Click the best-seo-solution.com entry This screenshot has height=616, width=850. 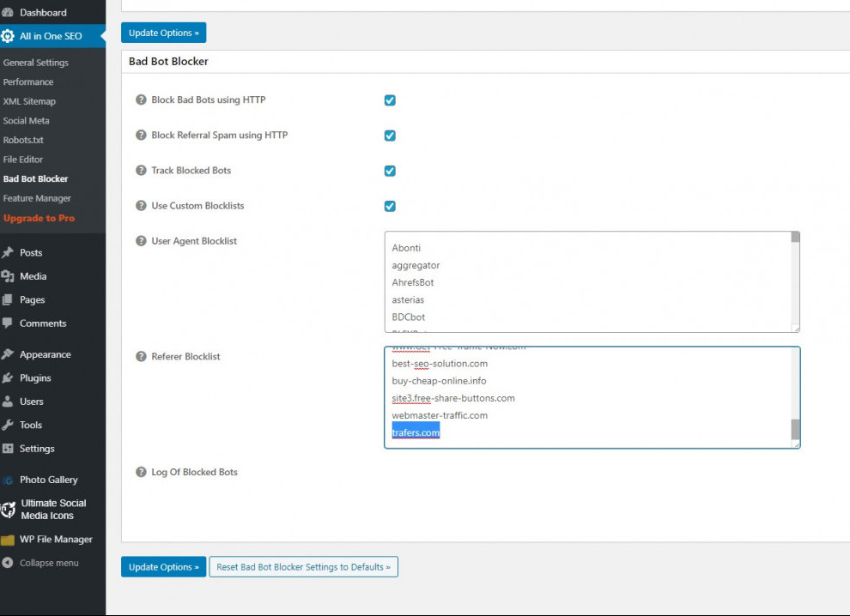440,364
